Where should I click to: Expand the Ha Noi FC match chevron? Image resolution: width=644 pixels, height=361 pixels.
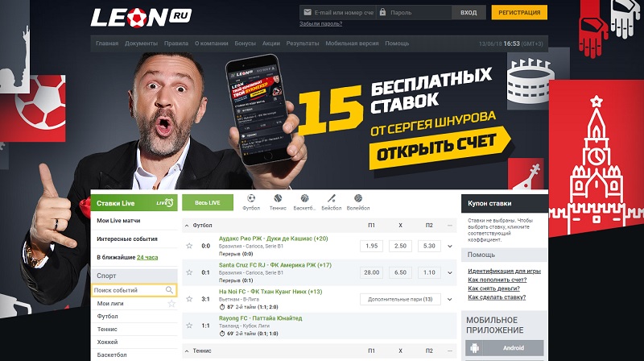pyautogui.click(x=450, y=299)
